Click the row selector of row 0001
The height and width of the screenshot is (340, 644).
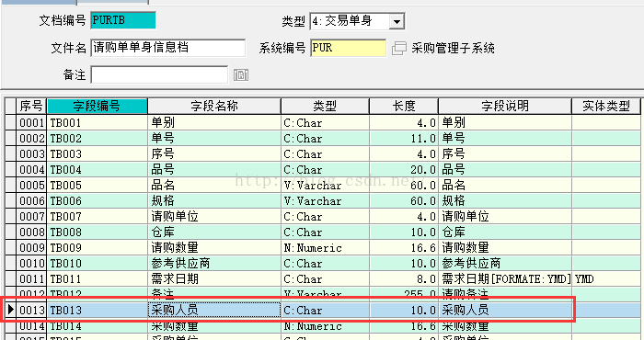(10, 122)
